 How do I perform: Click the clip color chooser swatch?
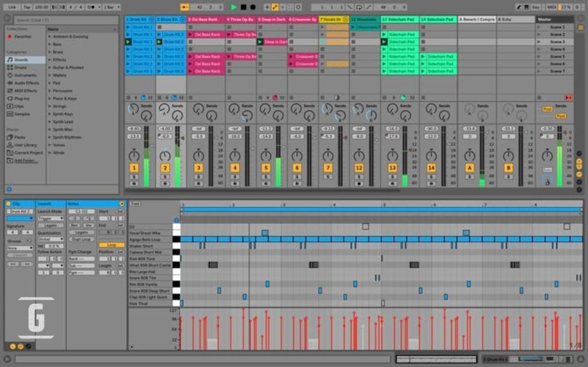pos(20,218)
